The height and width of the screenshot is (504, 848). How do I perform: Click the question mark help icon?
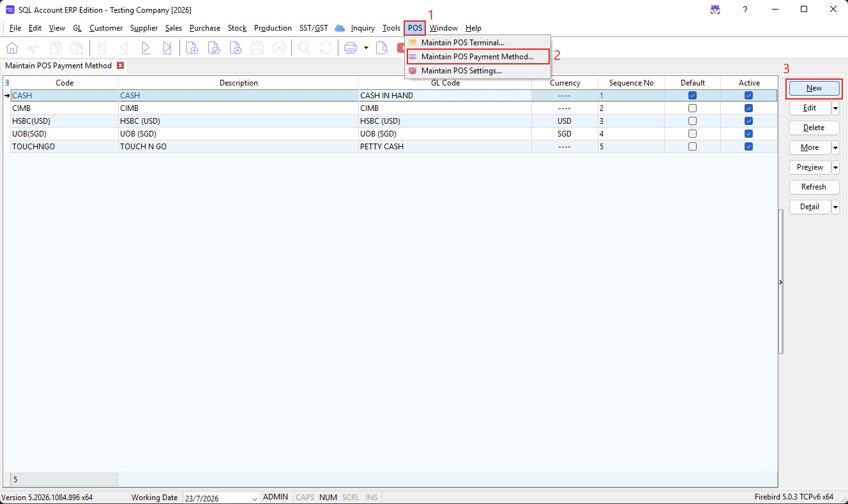pyautogui.click(x=745, y=10)
